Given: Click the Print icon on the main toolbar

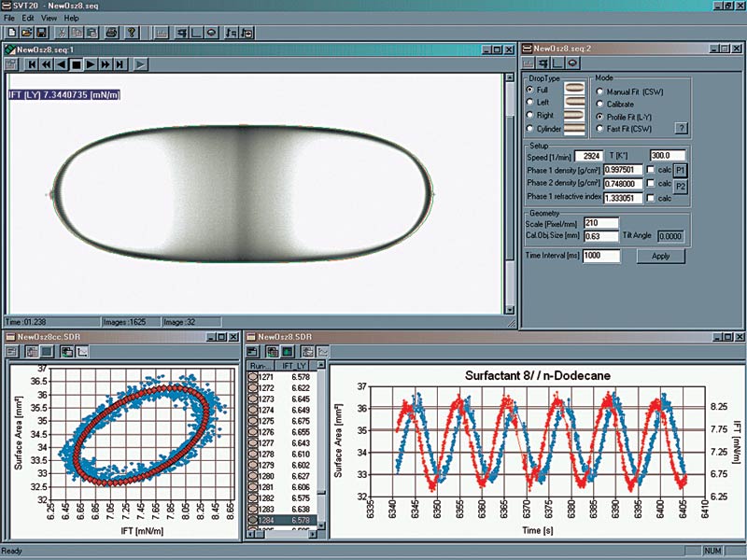Looking at the screenshot, I should click(x=111, y=32).
